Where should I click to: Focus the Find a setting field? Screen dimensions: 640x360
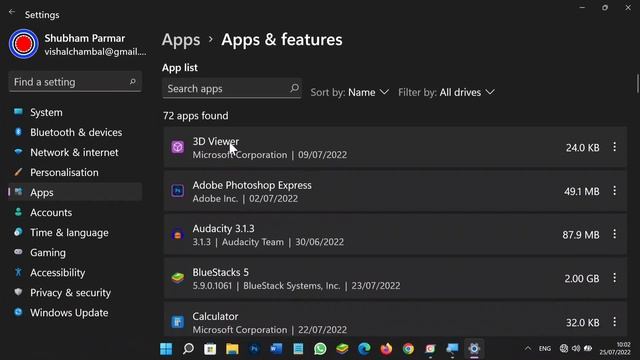pyautogui.click(x=75, y=82)
